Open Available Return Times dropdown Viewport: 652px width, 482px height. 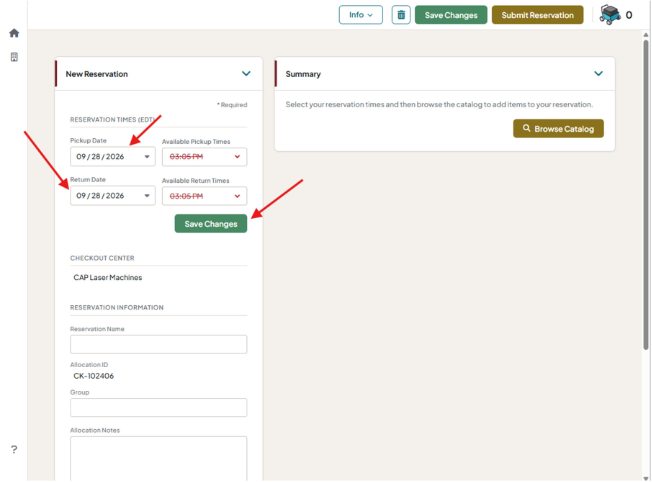[x=204, y=196]
